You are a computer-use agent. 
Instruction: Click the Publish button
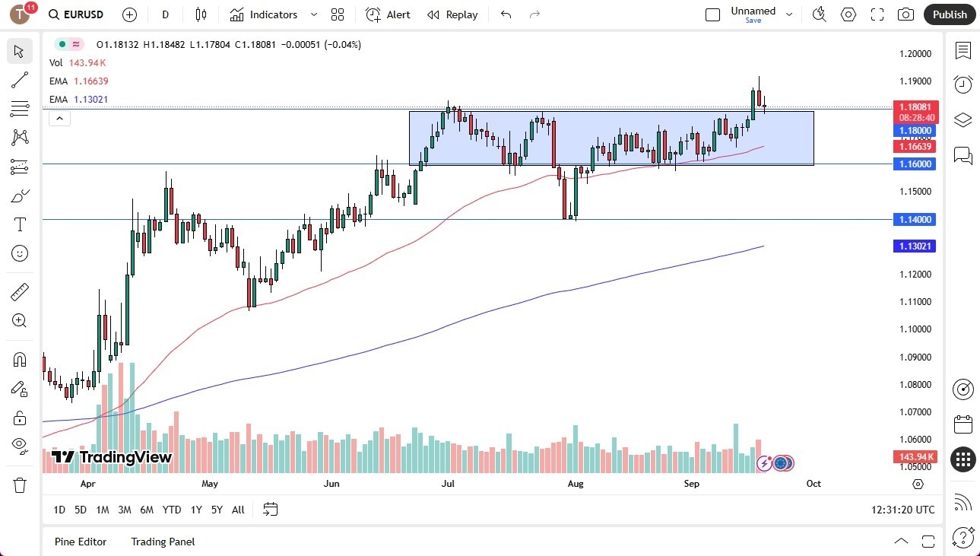coord(949,14)
